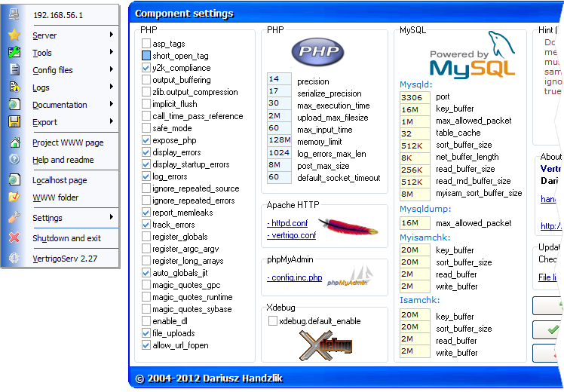Screen dimensions: 564x392
Task: Click the Logs info document icon
Action: pyautogui.click(x=14, y=87)
